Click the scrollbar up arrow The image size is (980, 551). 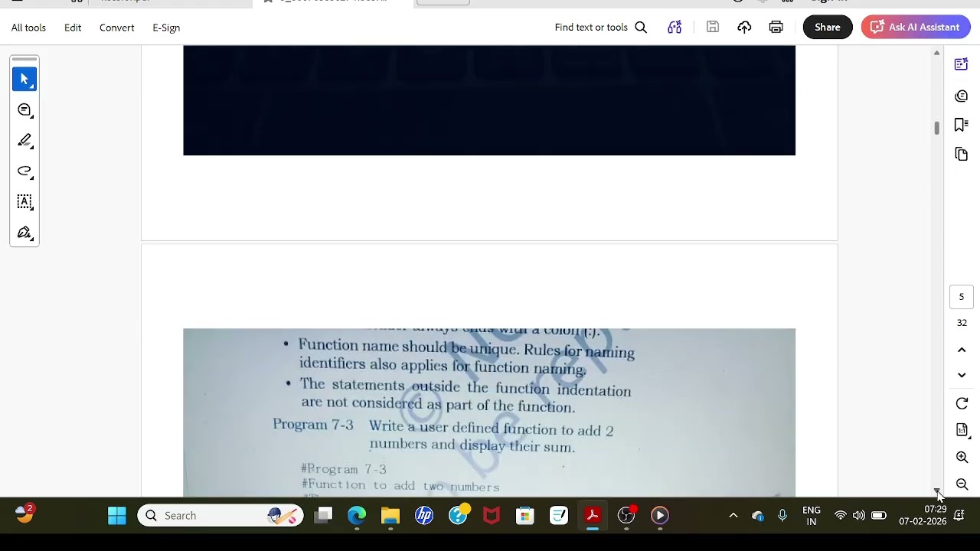click(x=936, y=53)
